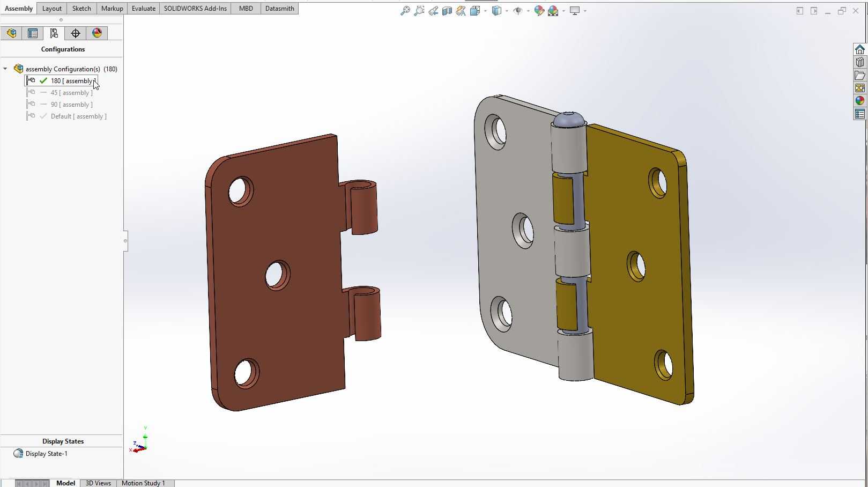Viewport: 868px width, 487px height.
Task: Collapse the left panel using the side handle
Action: (125, 241)
